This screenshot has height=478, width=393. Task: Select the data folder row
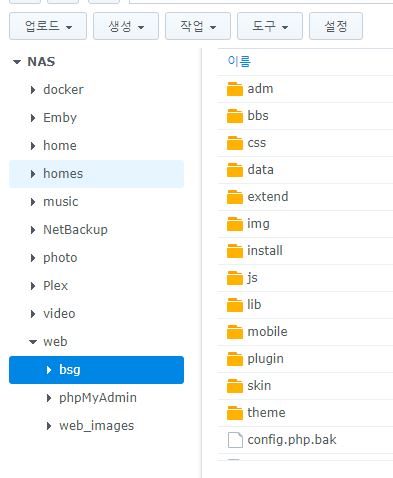tap(305, 170)
